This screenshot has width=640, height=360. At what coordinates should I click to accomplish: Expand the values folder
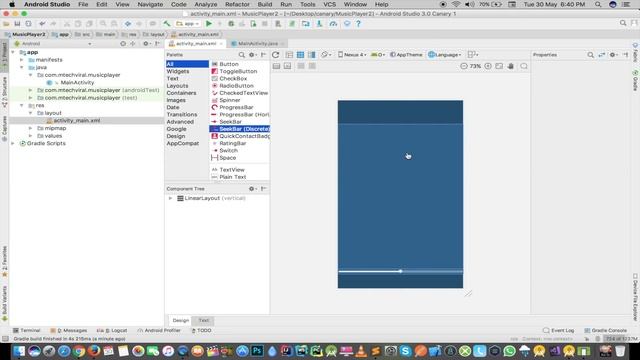30,136
